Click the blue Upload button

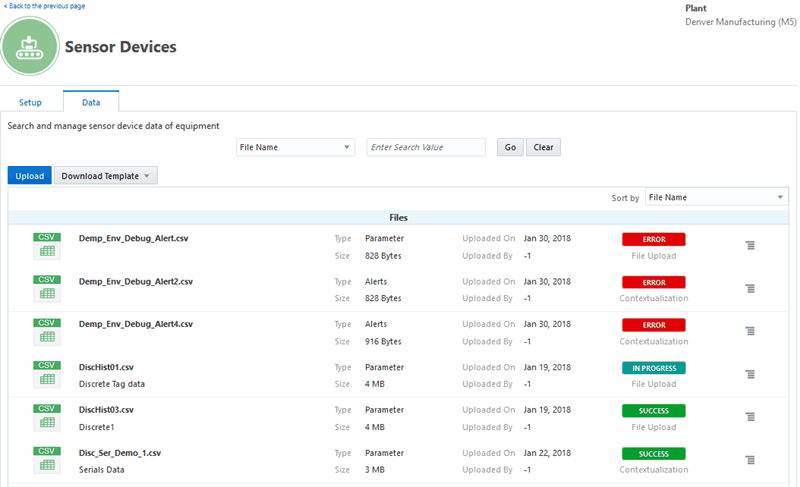30,176
